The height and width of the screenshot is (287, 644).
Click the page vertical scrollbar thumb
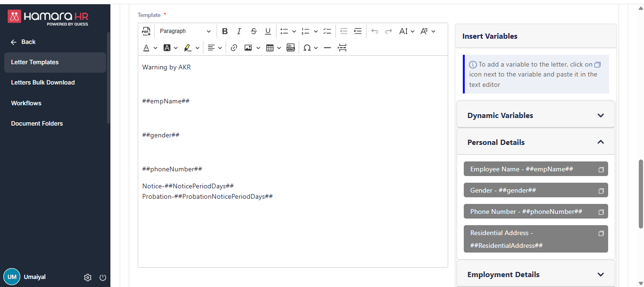click(640, 194)
